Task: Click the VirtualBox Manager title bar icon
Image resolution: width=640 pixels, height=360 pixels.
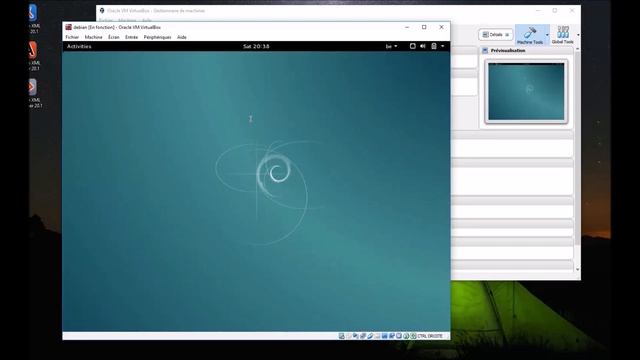Action: pos(102,11)
